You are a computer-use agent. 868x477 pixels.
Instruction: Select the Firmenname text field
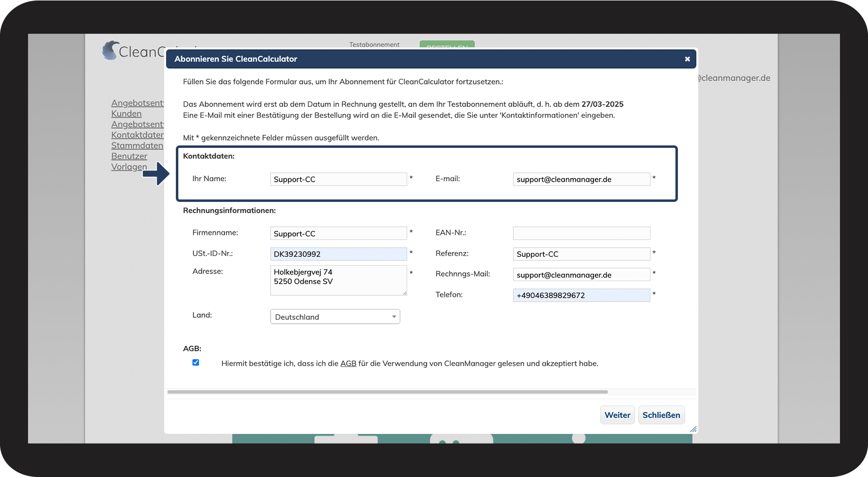click(x=338, y=234)
